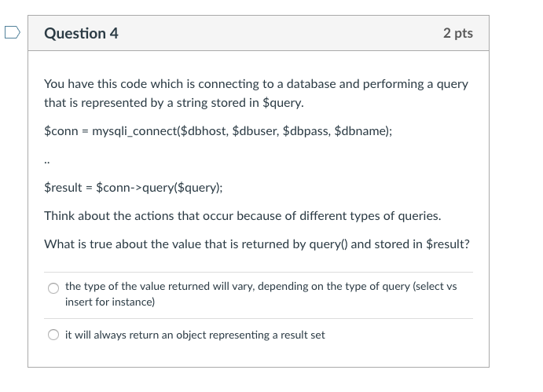Click the mysqli_connect function name in the code

pyautogui.click(x=134, y=131)
